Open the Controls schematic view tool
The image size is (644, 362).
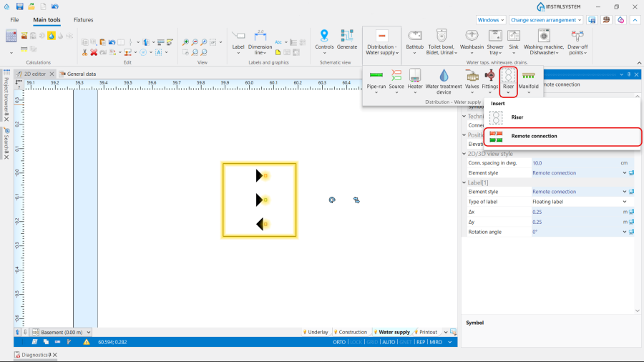click(324, 36)
